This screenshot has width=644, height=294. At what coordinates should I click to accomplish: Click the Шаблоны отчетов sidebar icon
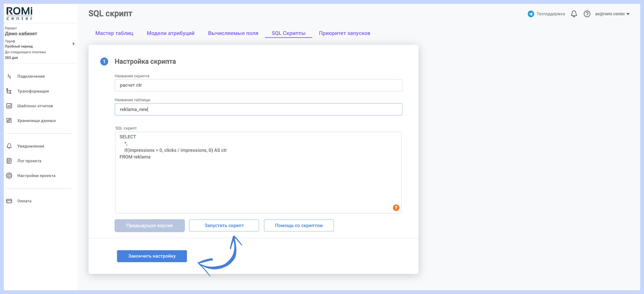tap(9, 106)
